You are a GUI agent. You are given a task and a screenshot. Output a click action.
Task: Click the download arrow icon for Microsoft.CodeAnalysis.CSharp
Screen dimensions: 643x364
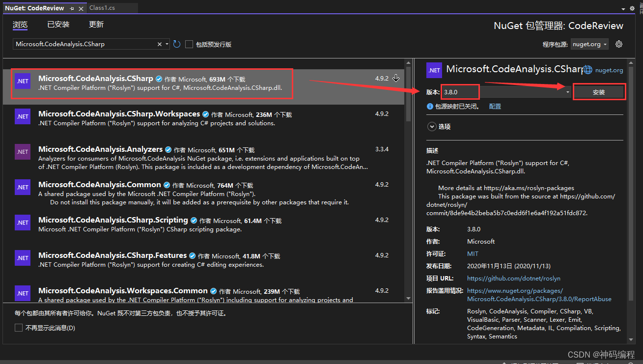[396, 78]
